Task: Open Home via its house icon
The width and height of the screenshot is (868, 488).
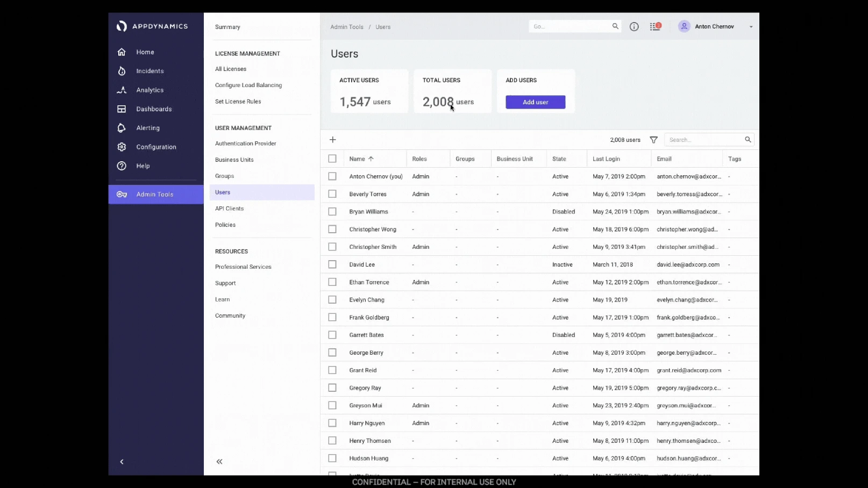Action: click(x=122, y=52)
